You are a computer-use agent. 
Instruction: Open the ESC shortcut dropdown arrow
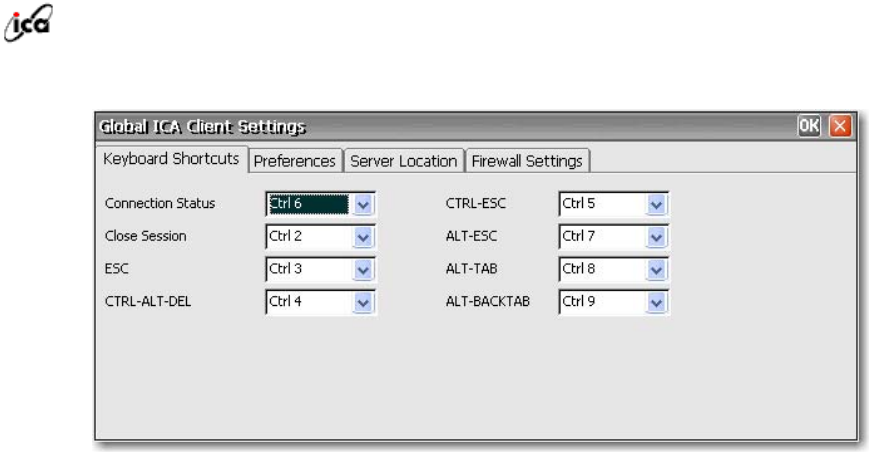tap(363, 270)
